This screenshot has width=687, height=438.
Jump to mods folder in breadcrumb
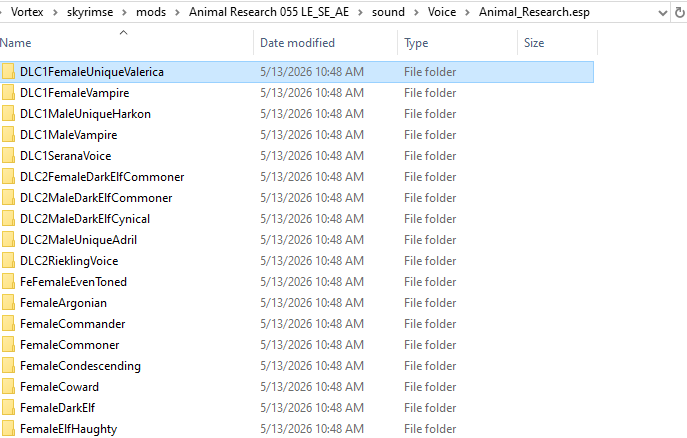pyautogui.click(x=151, y=12)
